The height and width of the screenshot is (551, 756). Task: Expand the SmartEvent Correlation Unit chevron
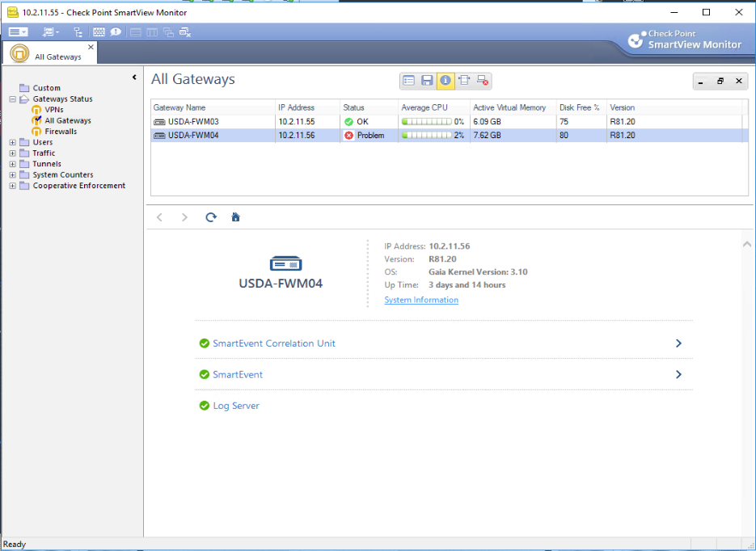(678, 343)
